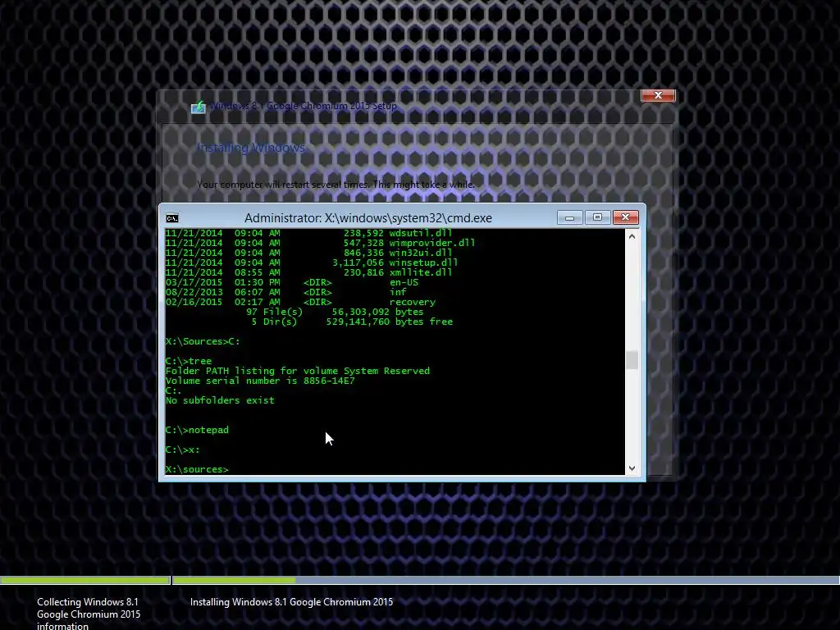
Task: Click the cmd.exe system menu icon
Action: point(172,218)
